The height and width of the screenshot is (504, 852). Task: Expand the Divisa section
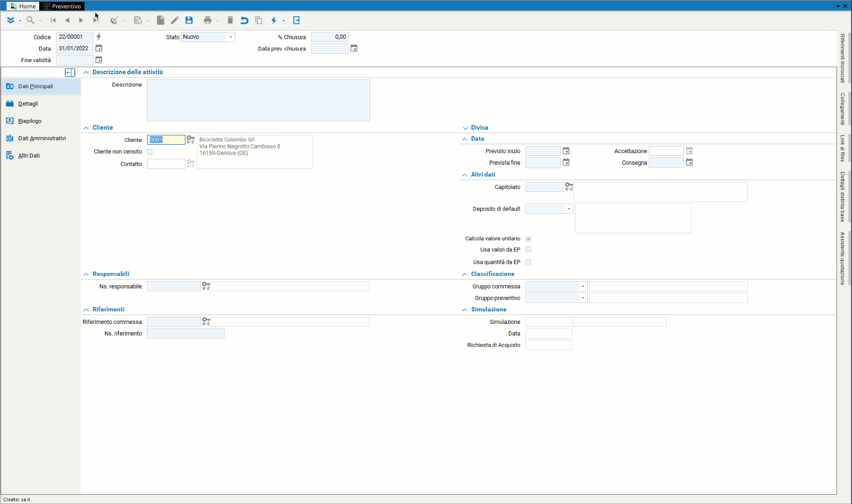[x=465, y=128]
